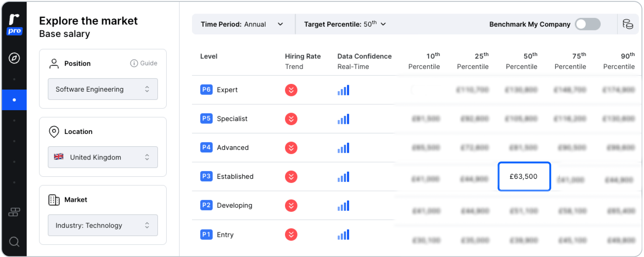Screen dimensions: 644x257
Task: Click the UK flag in location field
Action: pos(59,157)
